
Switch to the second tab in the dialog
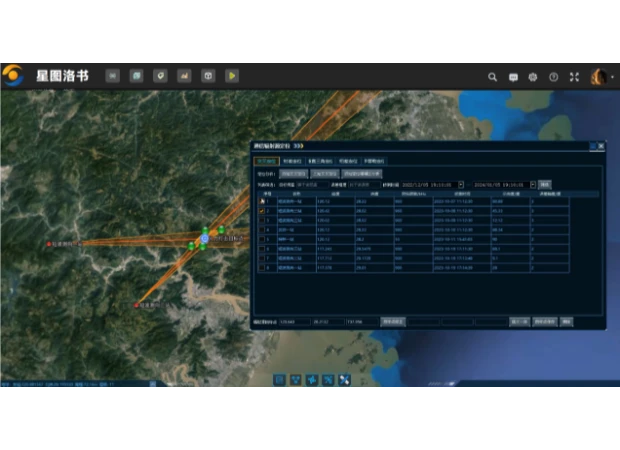point(293,160)
